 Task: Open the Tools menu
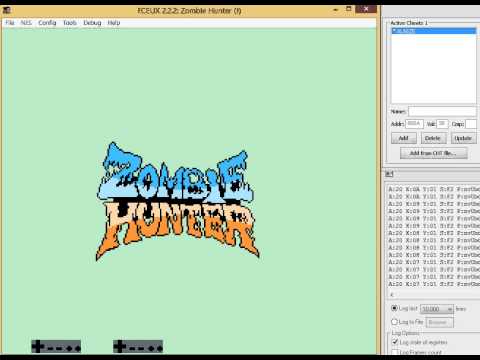[70, 23]
